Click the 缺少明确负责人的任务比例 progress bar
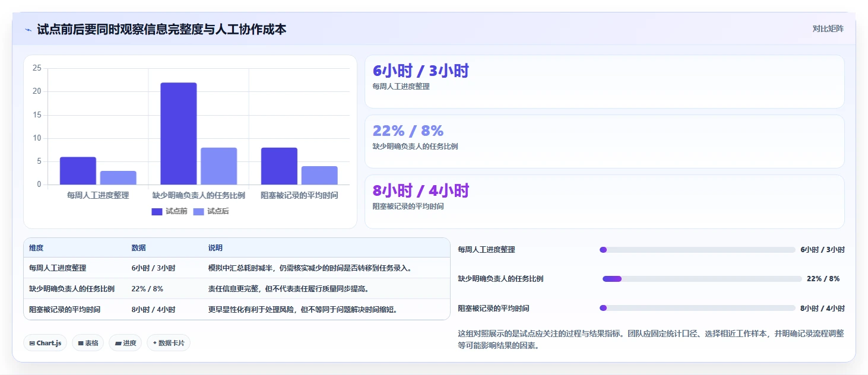The image size is (868, 375). [x=702, y=279]
